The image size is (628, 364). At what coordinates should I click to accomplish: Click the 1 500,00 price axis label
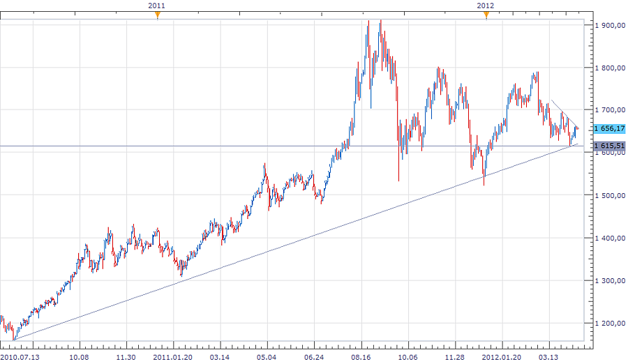coord(609,196)
